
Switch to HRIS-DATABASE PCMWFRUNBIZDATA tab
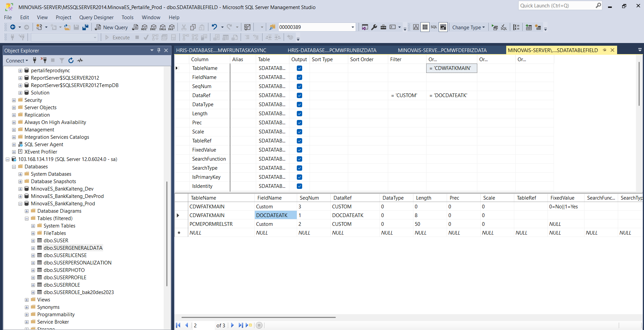pos(332,50)
